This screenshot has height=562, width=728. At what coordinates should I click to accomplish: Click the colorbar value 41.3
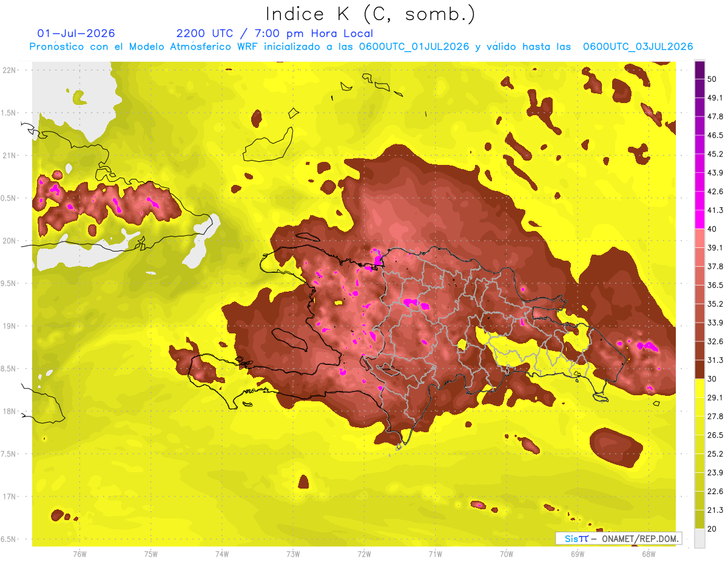click(715, 210)
